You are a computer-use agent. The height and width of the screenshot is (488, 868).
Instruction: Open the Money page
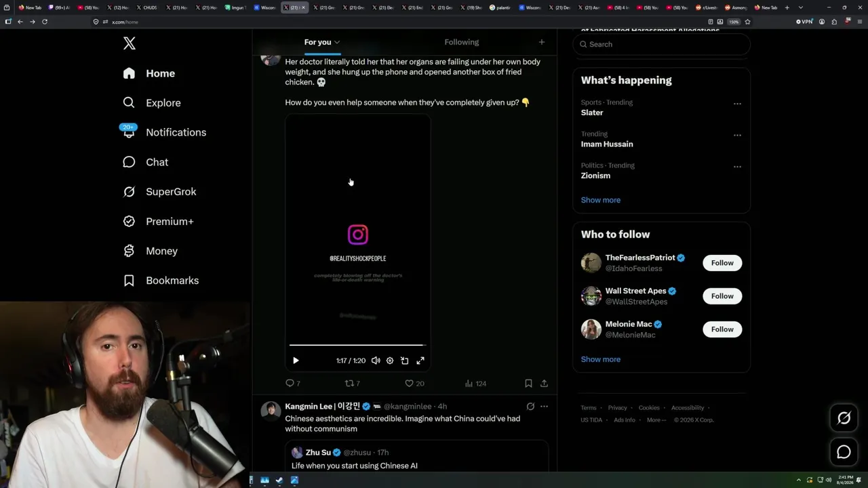click(x=150, y=251)
